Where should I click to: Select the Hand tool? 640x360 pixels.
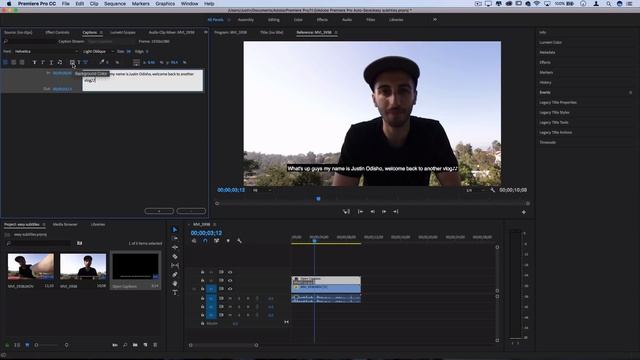pos(175,283)
